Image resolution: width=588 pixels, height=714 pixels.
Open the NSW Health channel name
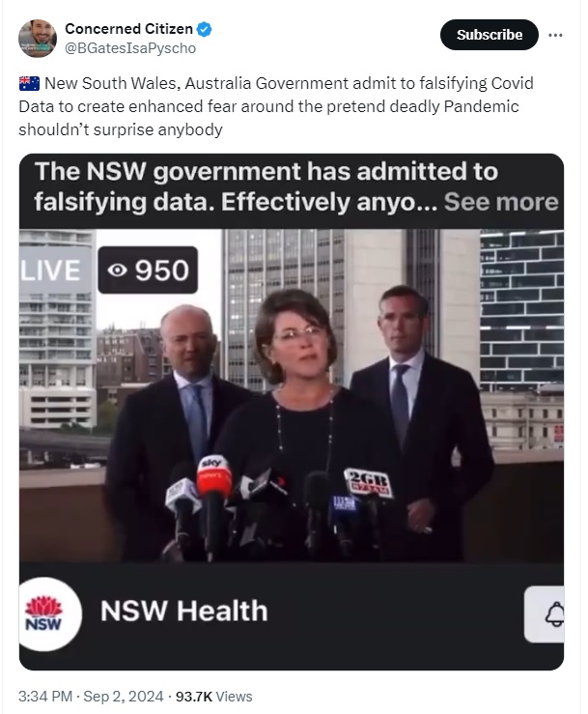click(183, 611)
